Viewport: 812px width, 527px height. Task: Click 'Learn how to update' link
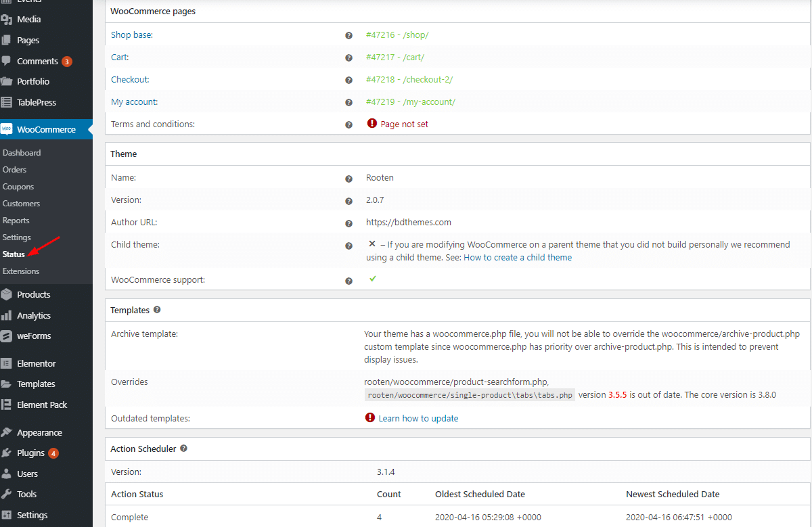[418, 419]
